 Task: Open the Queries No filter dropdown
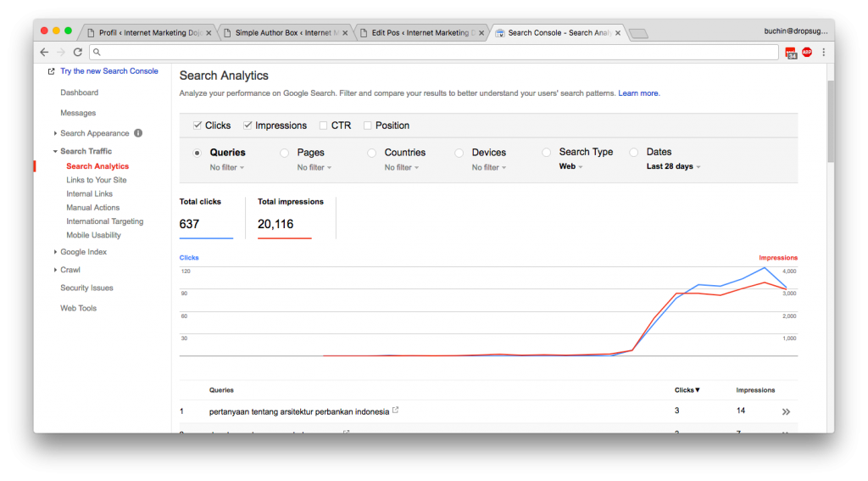227,167
